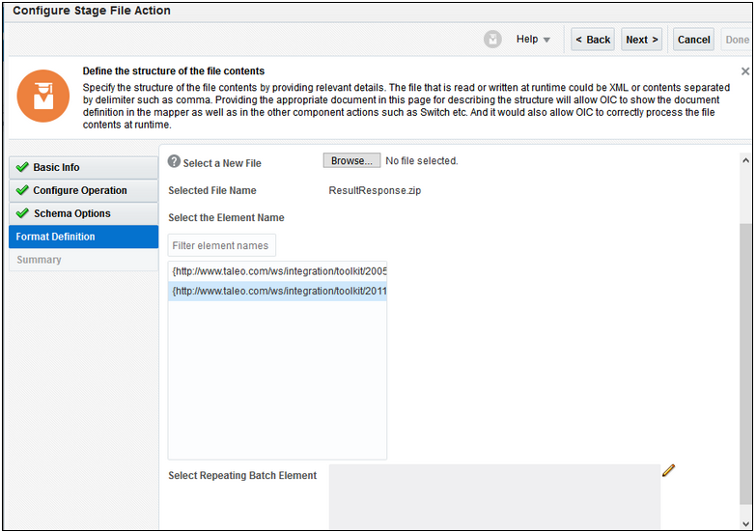
Task: Click the green checkmark next to Schema Options
Action: [22, 213]
